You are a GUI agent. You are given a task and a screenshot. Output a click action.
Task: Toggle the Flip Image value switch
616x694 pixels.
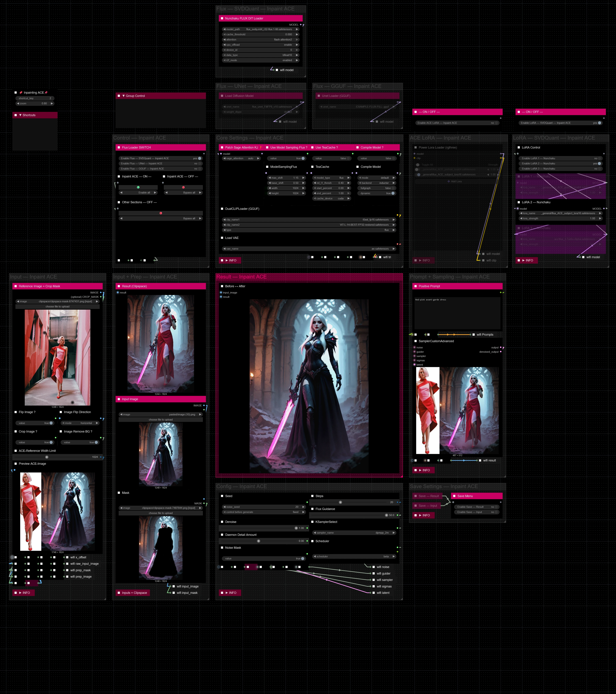tap(51, 423)
